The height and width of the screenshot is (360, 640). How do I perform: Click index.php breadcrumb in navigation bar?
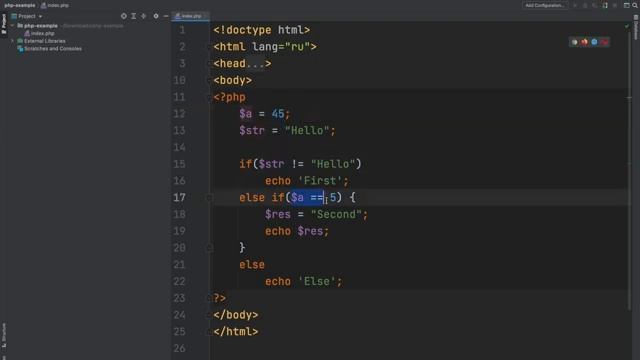[x=55, y=5]
